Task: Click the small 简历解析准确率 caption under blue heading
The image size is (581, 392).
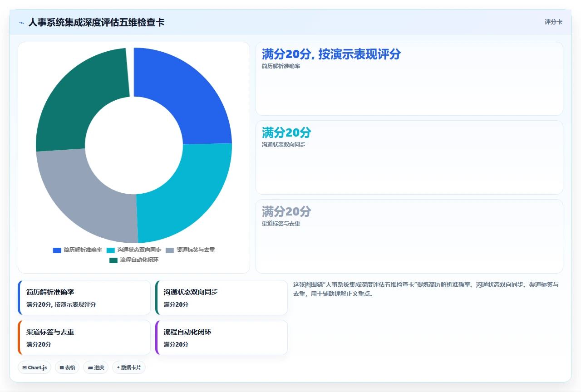Action: [x=281, y=66]
